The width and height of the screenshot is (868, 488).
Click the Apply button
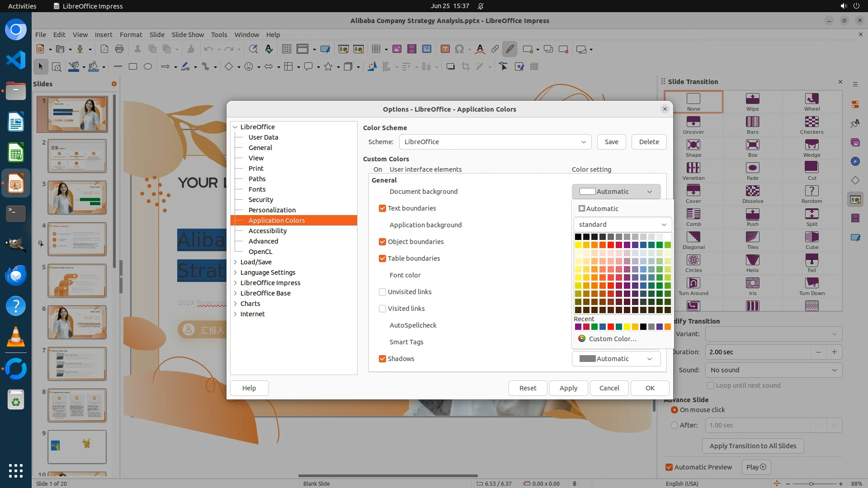568,388
